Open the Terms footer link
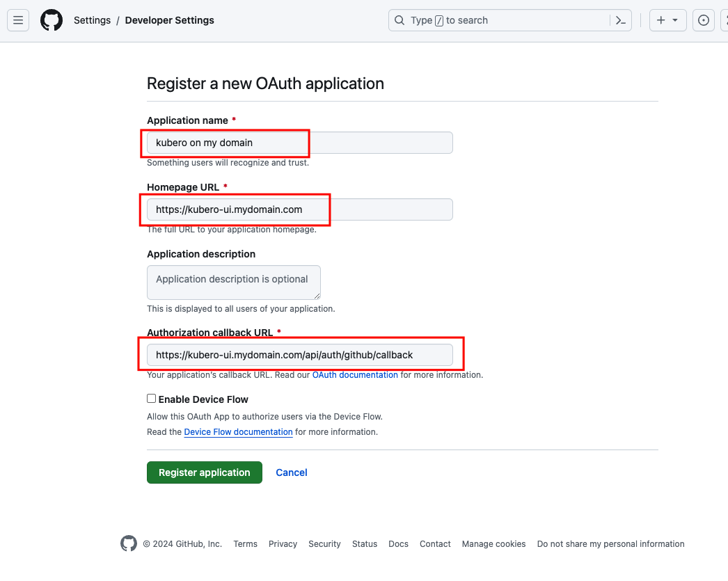The height and width of the screenshot is (581, 728). (x=245, y=544)
